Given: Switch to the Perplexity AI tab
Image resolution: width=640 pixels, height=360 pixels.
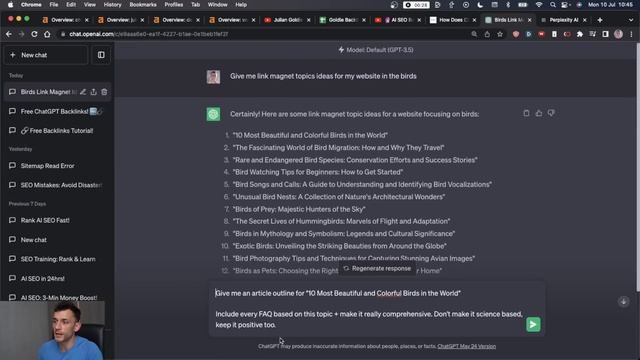Looking at the screenshot, I should 564,20.
